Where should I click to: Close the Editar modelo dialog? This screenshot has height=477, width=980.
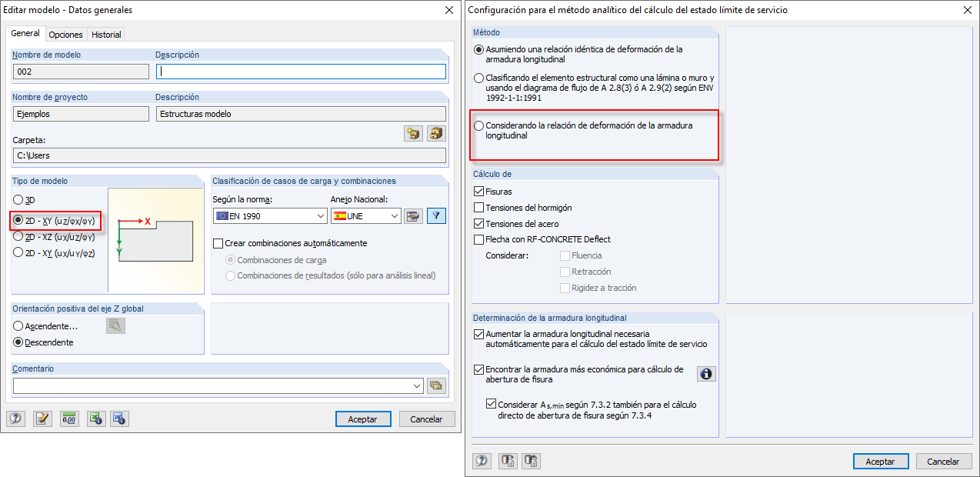[x=449, y=10]
